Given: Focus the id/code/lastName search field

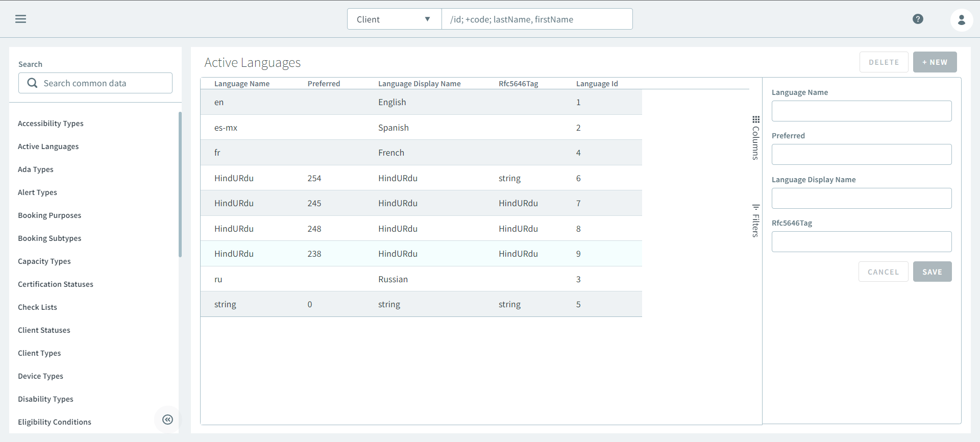Looking at the screenshot, I should point(537,19).
